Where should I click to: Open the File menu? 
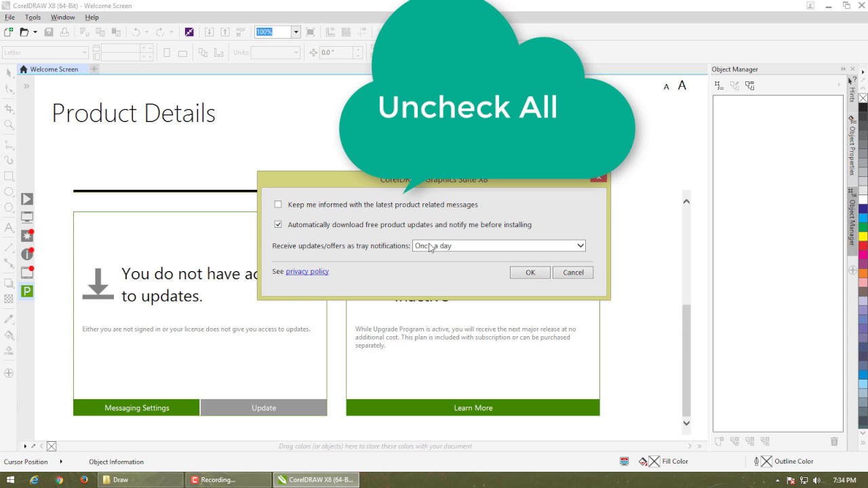pyautogui.click(x=9, y=17)
